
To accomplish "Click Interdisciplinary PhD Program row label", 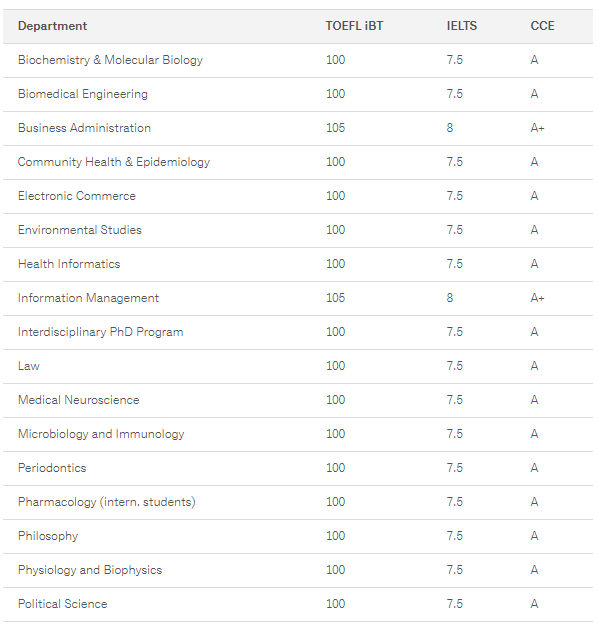I will pyautogui.click(x=101, y=332).
